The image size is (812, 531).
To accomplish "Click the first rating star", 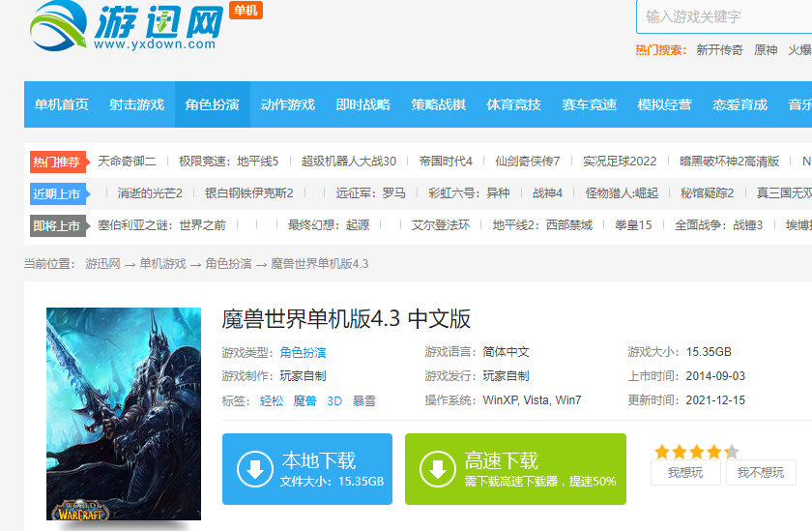I will click(662, 452).
